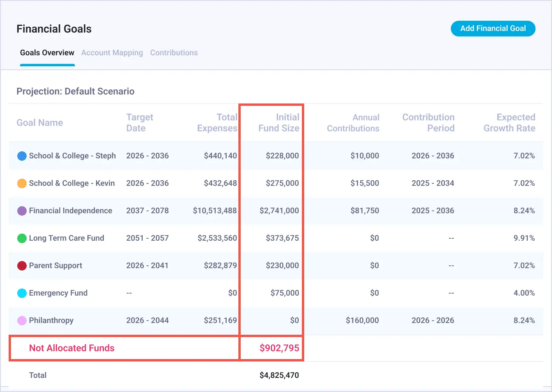Click the Annual Contributions column header

pyautogui.click(x=353, y=123)
